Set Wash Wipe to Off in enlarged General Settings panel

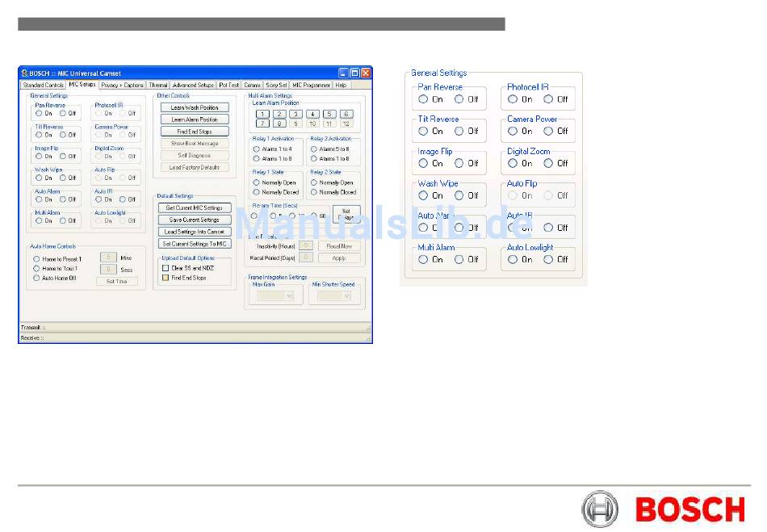[x=459, y=195]
